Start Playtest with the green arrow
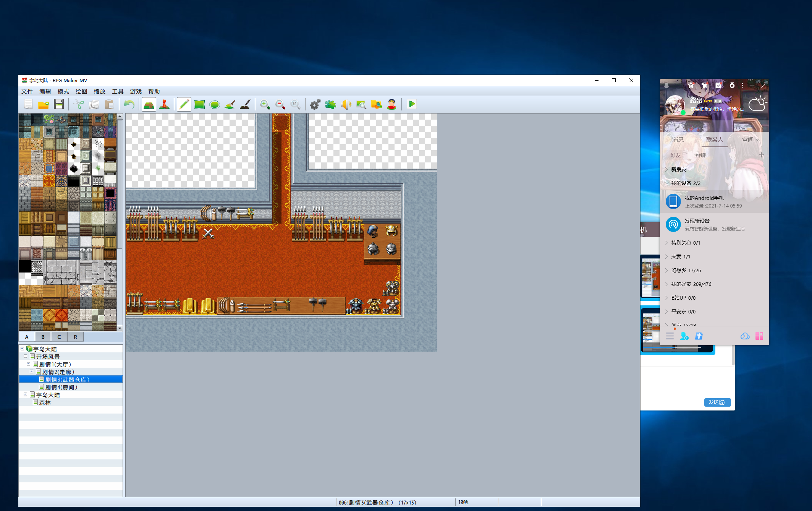Viewport: 812px width, 511px height. 412,104
